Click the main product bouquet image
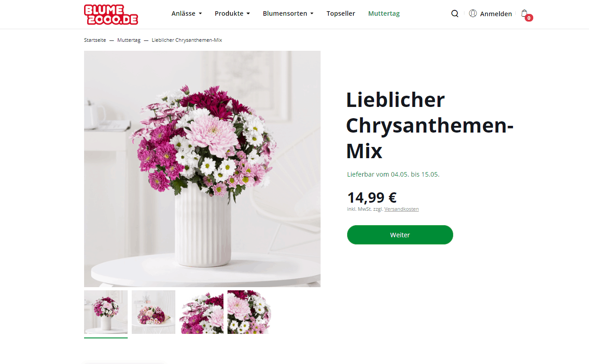The height and width of the screenshot is (364, 589). 202,169
